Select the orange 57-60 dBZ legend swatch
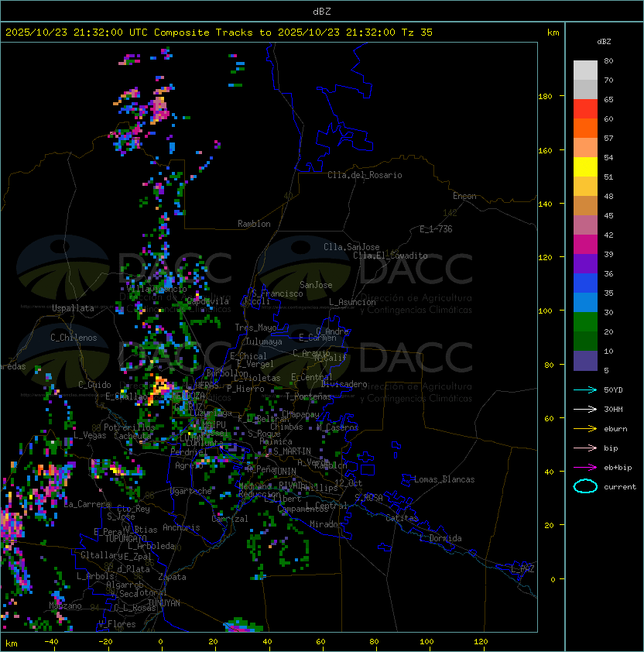 point(585,129)
